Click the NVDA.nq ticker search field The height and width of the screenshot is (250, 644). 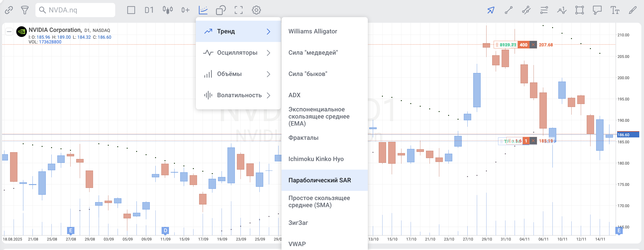(x=75, y=10)
